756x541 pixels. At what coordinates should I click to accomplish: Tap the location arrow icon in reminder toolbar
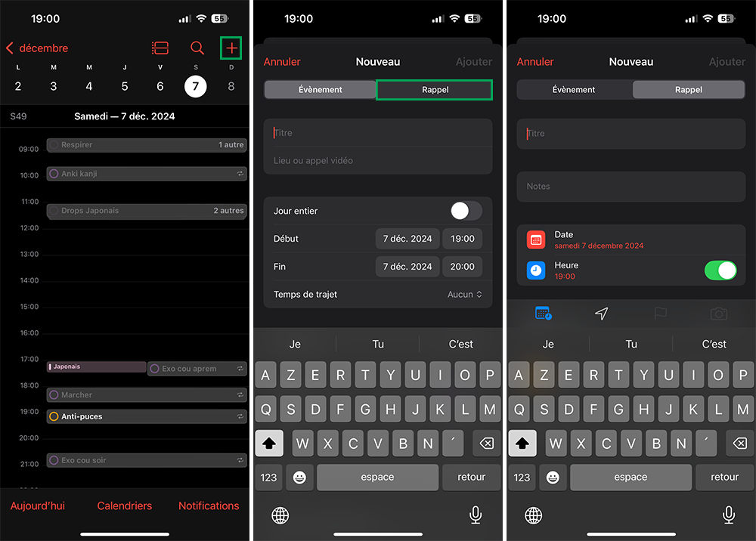(x=601, y=314)
